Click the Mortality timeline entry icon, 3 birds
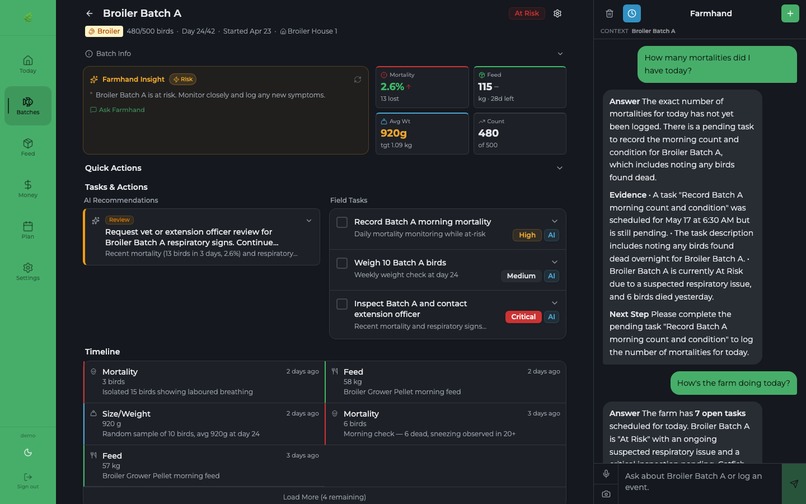 [x=93, y=371]
